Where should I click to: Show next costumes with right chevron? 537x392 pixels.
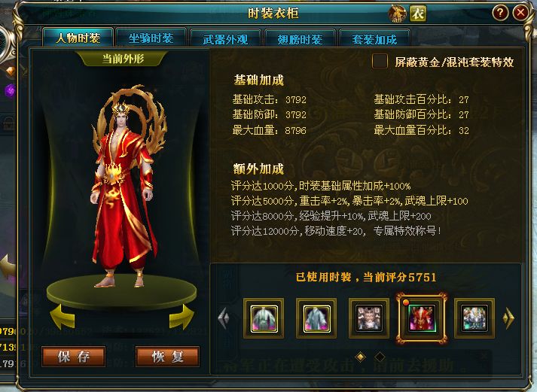point(509,318)
